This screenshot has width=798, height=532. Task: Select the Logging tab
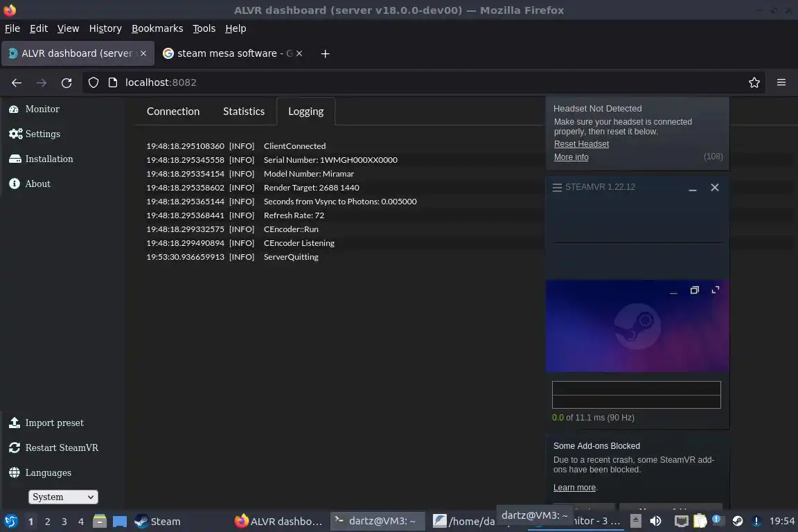306,112
